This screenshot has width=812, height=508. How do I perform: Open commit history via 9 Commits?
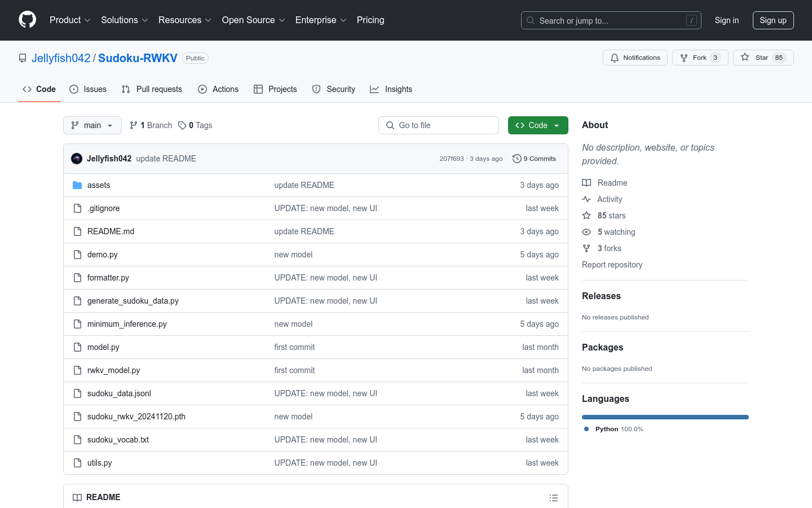point(534,159)
